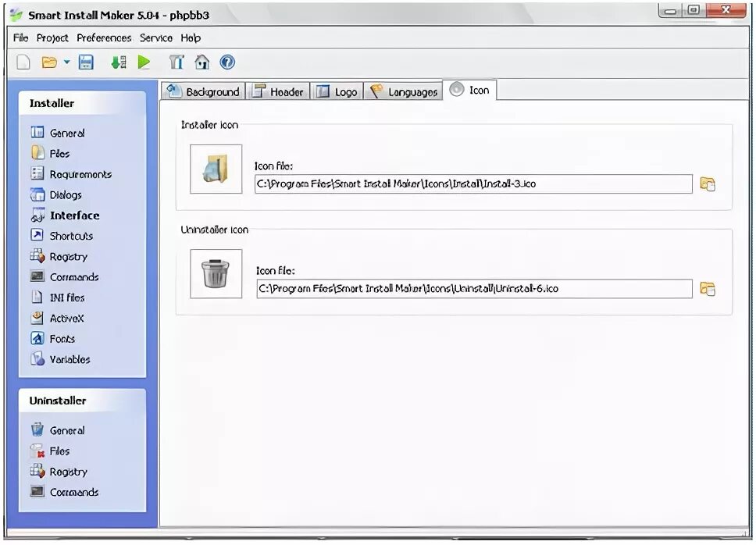The height and width of the screenshot is (545, 756).
Task: Open the Service menu
Action: click(x=155, y=37)
